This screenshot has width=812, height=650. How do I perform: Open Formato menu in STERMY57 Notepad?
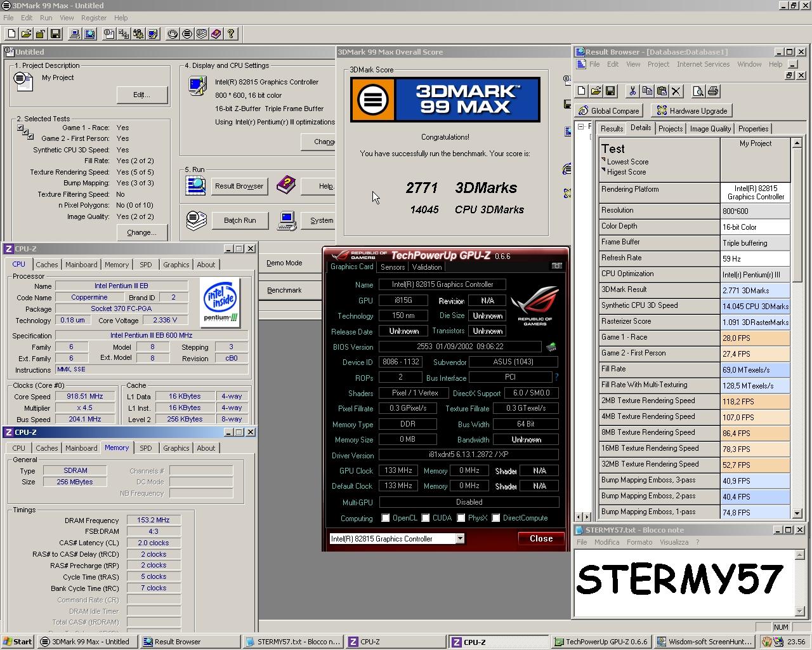click(x=639, y=542)
